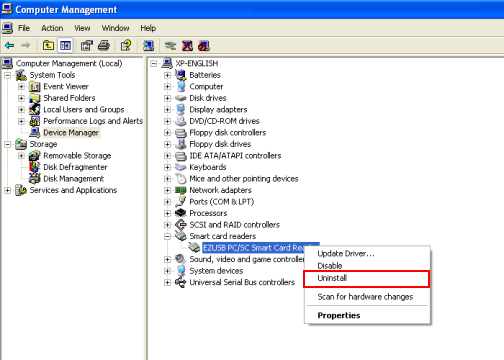Image resolution: width=504 pixels, height=360 pixels.
Task: Select the Floppy disk controllers label
Action: [x=228, y=133]
